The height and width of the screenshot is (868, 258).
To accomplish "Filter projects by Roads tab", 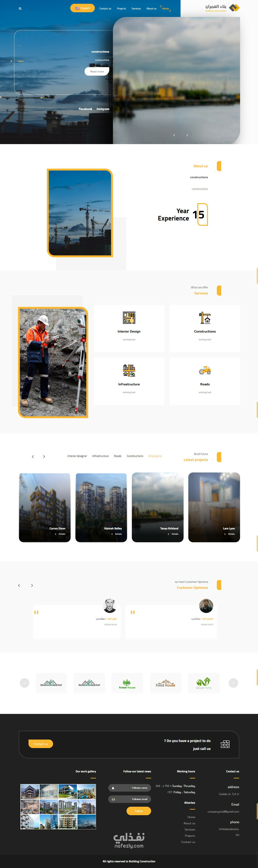I will [118, 456].
